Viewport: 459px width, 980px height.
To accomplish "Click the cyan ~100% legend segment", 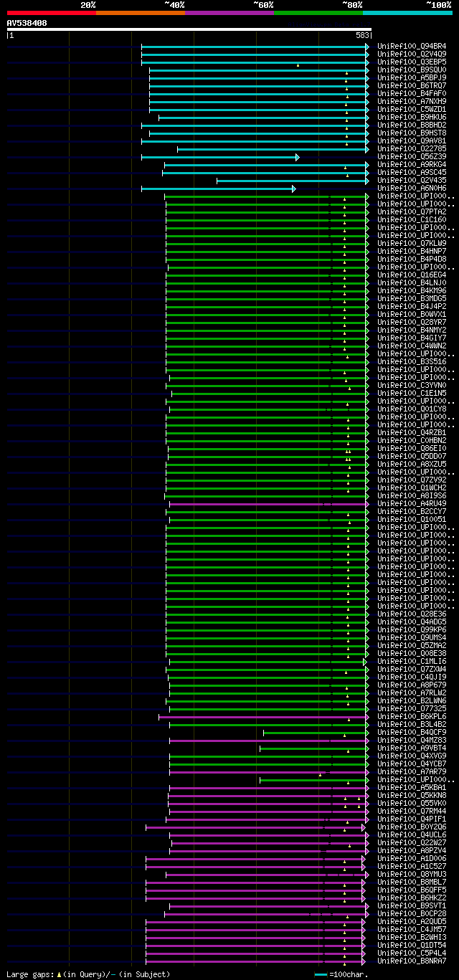I will [407, 13].
